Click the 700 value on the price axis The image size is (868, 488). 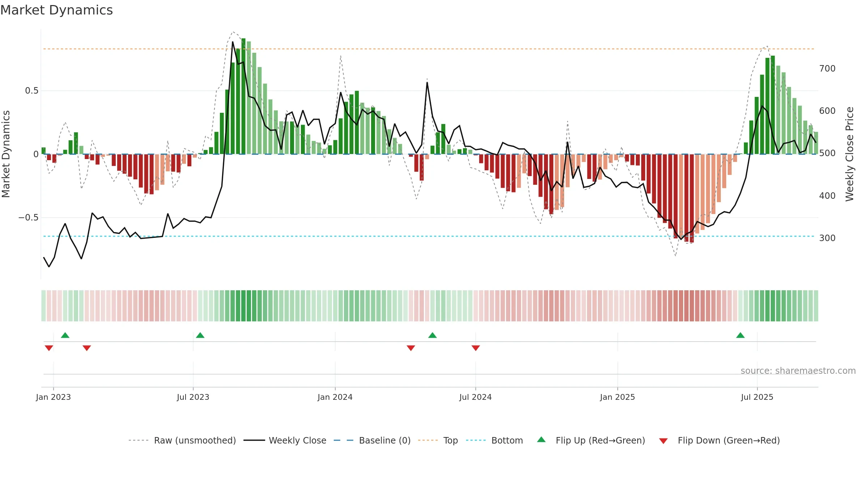click(827, 69)
